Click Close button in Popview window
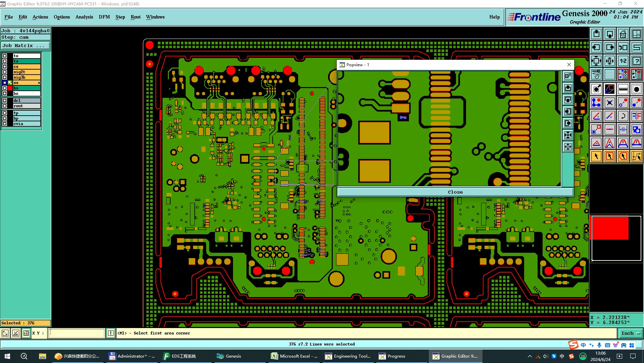Image resolution: width=644 pixels, height=363 pixels. tap(455, 192)
